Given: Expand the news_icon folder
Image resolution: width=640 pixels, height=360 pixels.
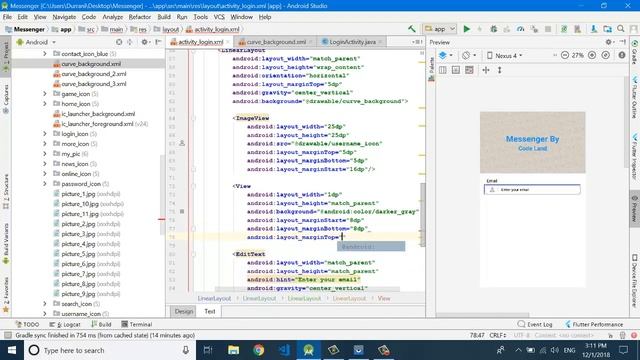Looking at the screenshot, I should point(45,164).
